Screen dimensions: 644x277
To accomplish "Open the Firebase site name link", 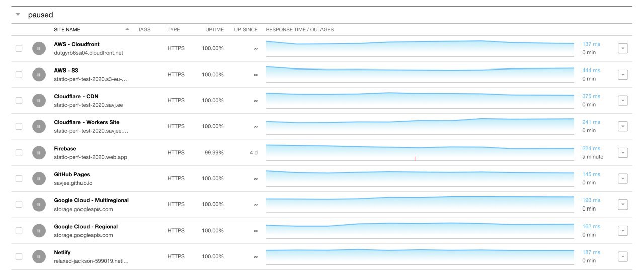I will tap(65, 149).
